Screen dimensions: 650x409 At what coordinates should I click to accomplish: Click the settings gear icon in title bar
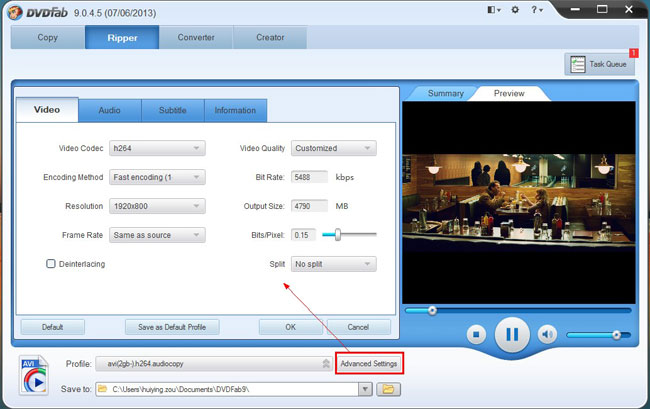point(515,10)
